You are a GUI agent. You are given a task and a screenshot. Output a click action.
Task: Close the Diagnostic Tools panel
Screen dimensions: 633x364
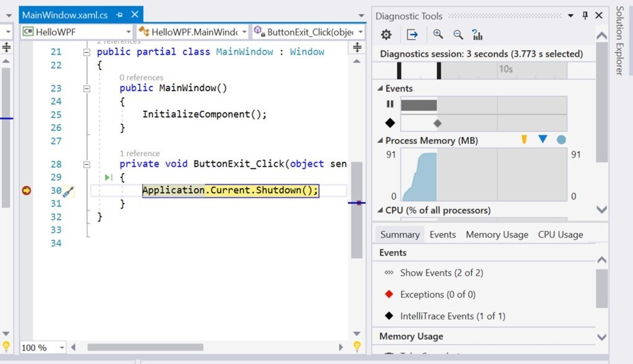point(599,15)
